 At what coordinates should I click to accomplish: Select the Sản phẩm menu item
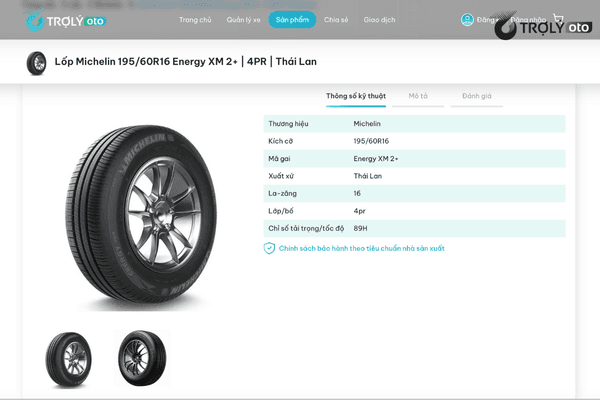[x=292, y=20]
